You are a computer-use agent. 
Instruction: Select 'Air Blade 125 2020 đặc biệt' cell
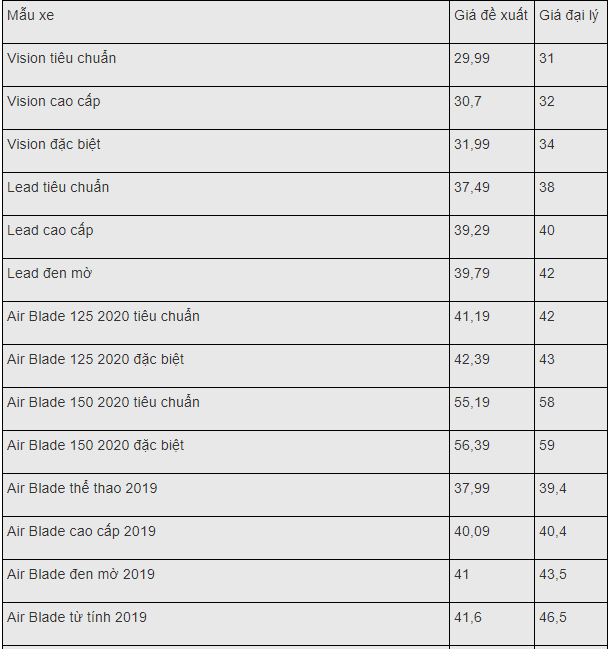tap(226, 366)
